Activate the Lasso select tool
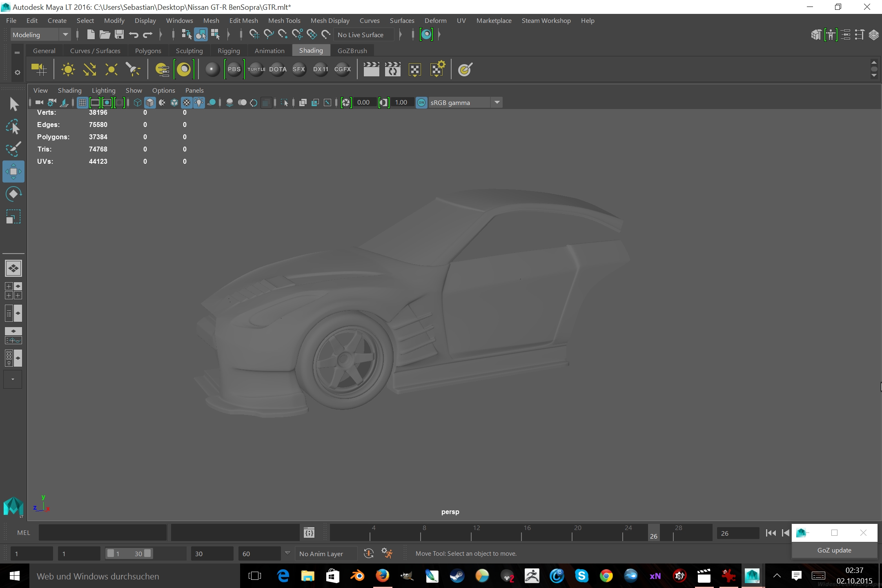This screenshot has width=882, height=588. click(x=13, y=127)
